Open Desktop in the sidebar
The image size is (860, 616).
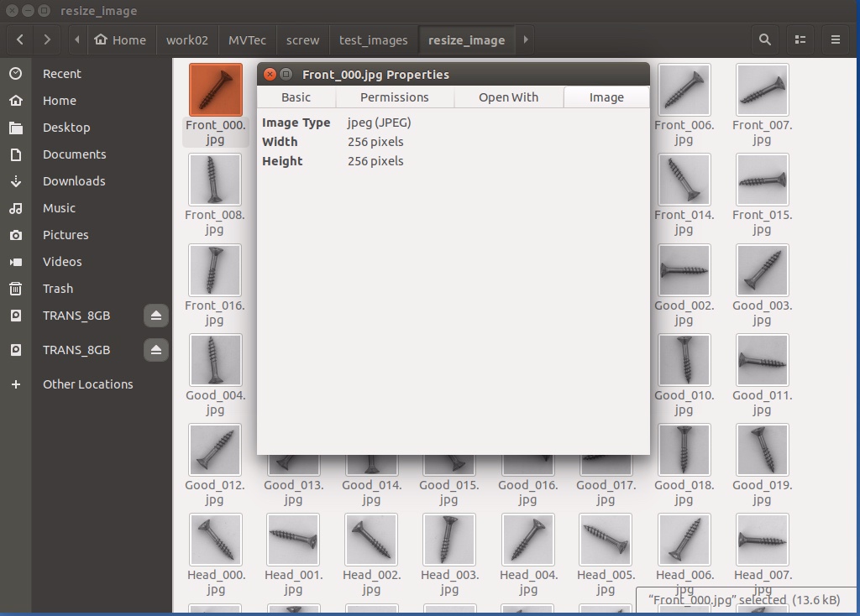(87, 128)
